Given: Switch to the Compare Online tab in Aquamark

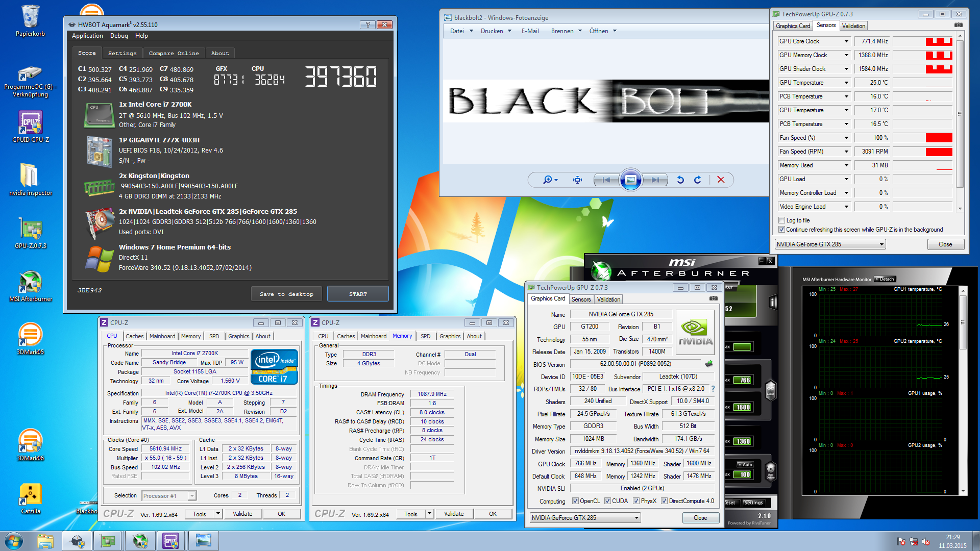Looking at the screenshot, I should click(174, 53).
